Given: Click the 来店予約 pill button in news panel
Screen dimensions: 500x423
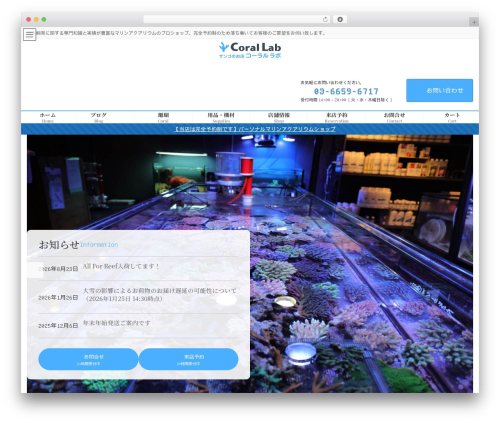Looking at the screenshot, I should [x=189, y=359].
